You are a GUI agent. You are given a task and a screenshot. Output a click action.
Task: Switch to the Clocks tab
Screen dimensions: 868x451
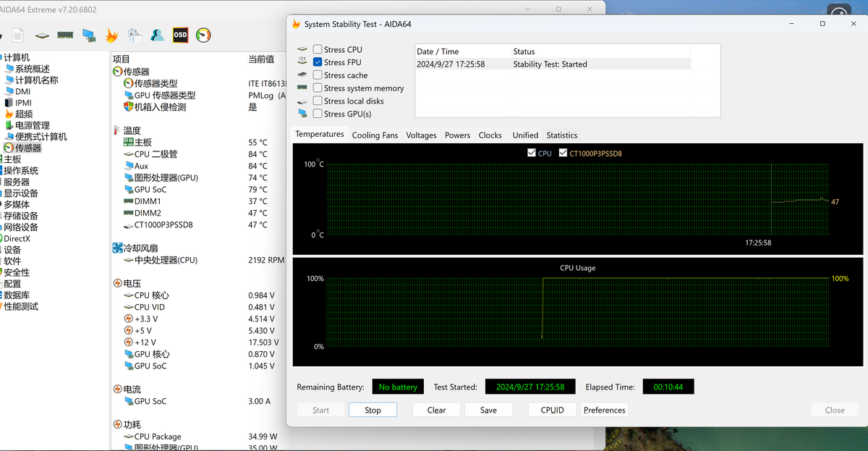coord(490,135)
